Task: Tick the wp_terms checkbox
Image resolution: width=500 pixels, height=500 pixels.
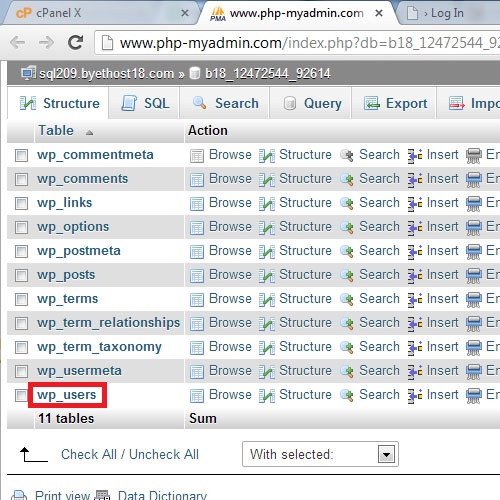Action: coord(21,299)
